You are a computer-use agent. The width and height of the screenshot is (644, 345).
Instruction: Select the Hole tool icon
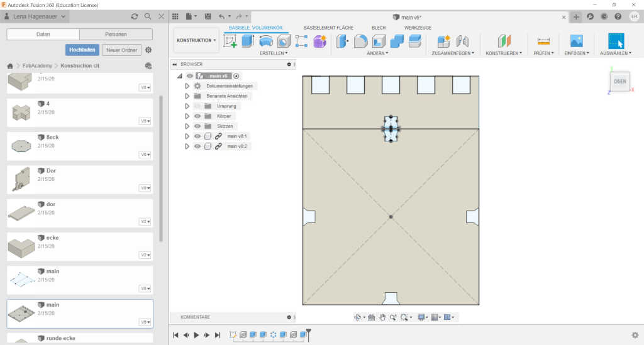(x=284, y=41)
